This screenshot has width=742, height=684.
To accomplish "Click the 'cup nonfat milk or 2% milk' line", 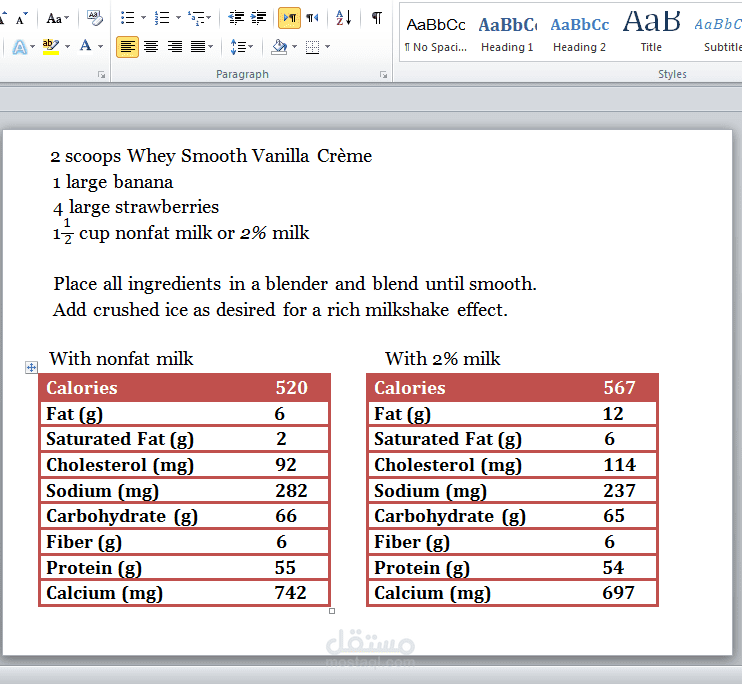I will 181,233.
